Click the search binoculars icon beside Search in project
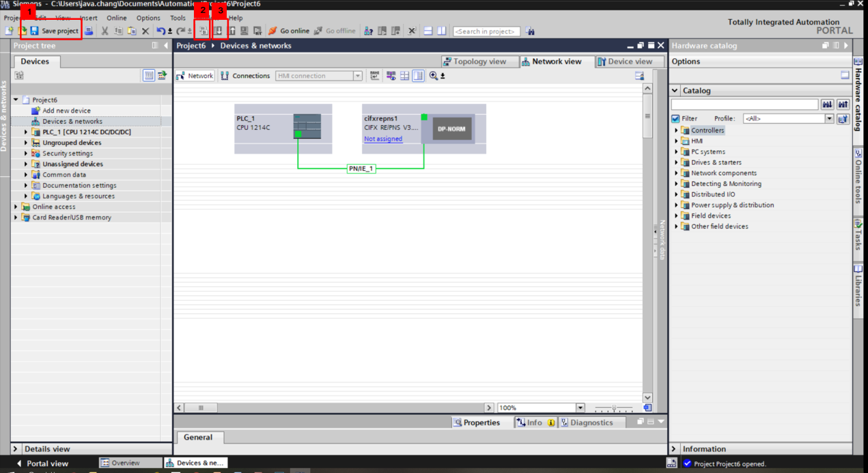The height and width of the screenshot is (473, 868). [530, 31]
